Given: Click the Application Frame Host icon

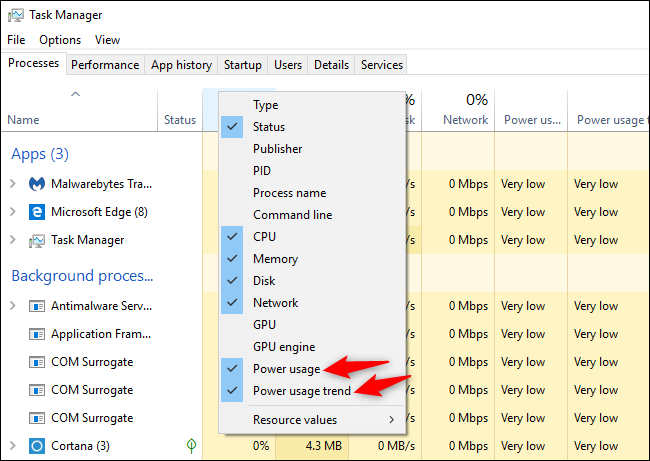Looking at the screenshot, I should (37, 334).
